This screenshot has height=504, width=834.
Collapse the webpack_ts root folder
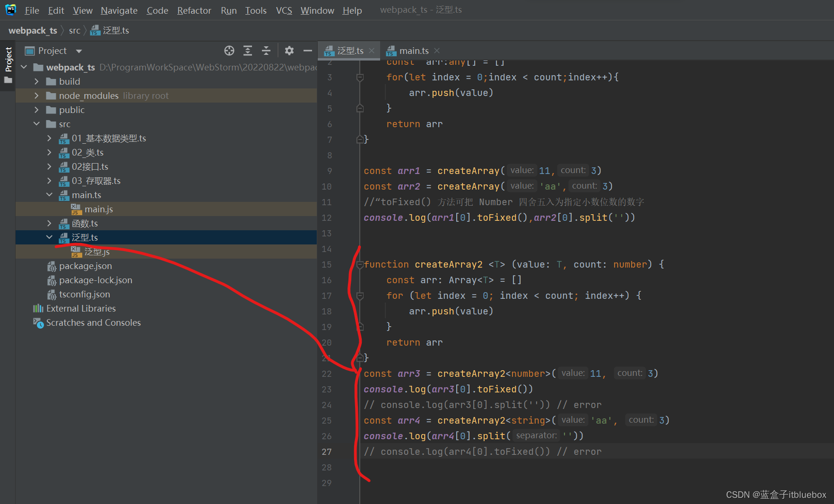(24, 67)
